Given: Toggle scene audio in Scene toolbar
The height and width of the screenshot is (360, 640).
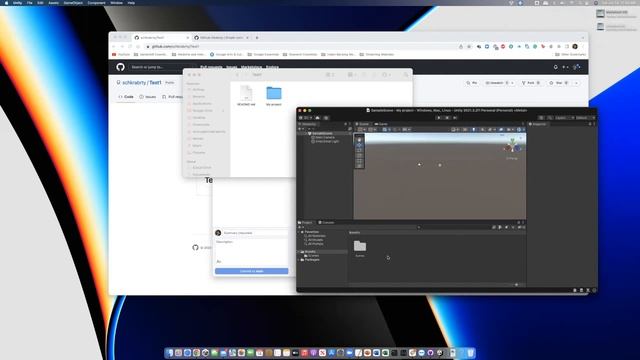Looking at the screenshot, I should click(482, 129).
